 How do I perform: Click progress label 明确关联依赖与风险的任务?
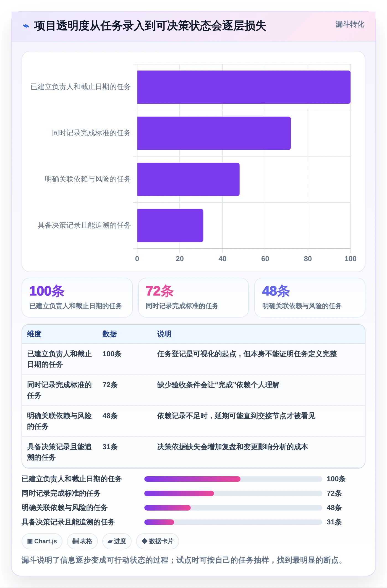(65, 508)
